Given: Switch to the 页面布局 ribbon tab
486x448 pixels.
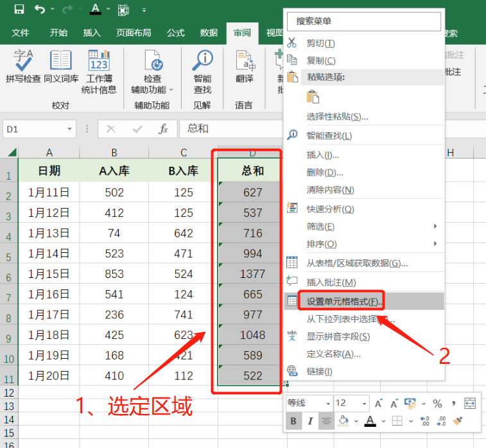Looking at the screenshot, I should pyautogui.click(x=134, y=33).
